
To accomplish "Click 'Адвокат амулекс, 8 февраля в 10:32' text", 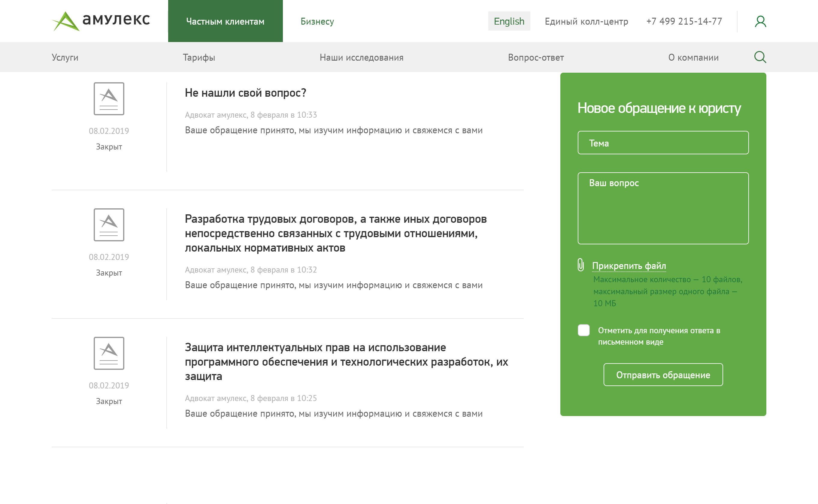I will 251,270.
